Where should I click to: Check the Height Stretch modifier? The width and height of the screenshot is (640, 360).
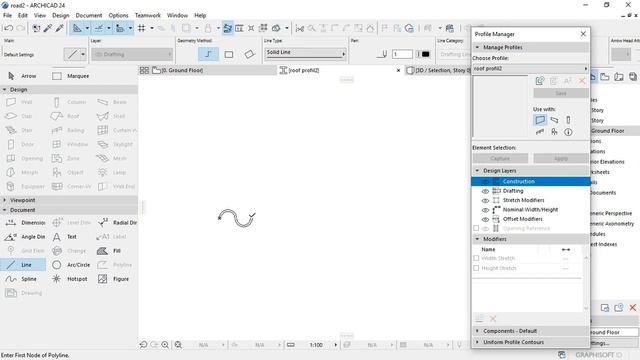click(476, 268)
